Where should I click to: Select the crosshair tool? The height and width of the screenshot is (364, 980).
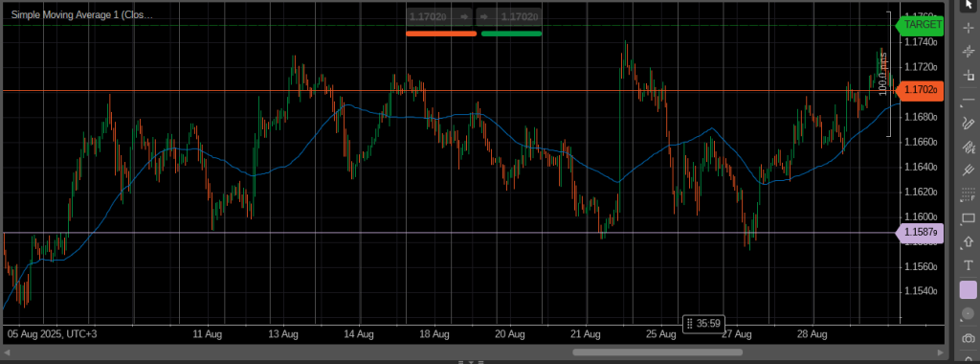click(969, 28)
